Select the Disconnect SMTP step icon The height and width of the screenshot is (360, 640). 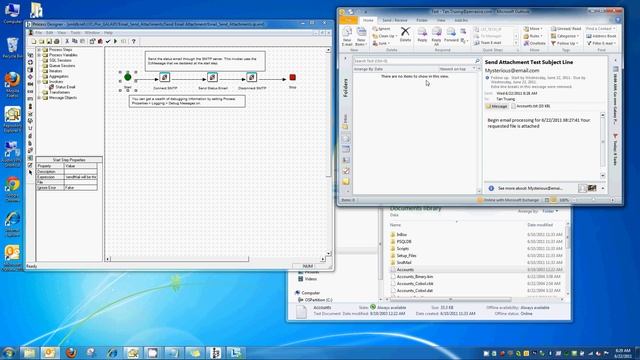point(251,77)
